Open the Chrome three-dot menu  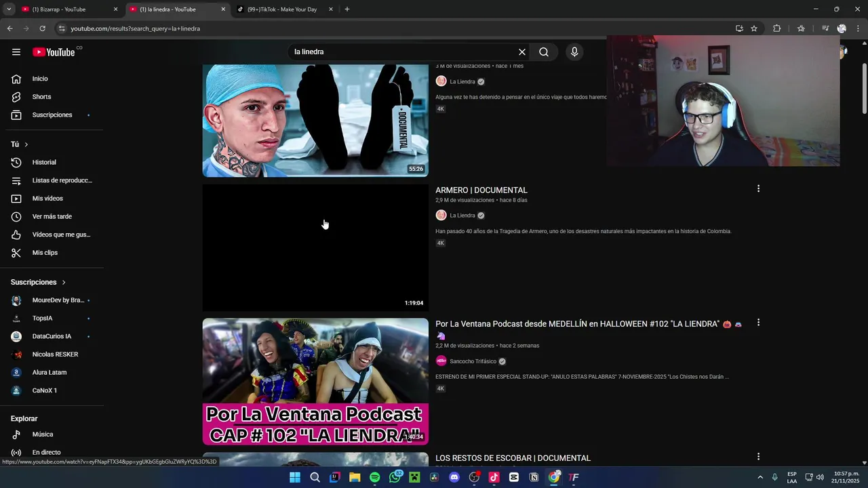coord(859,28)
